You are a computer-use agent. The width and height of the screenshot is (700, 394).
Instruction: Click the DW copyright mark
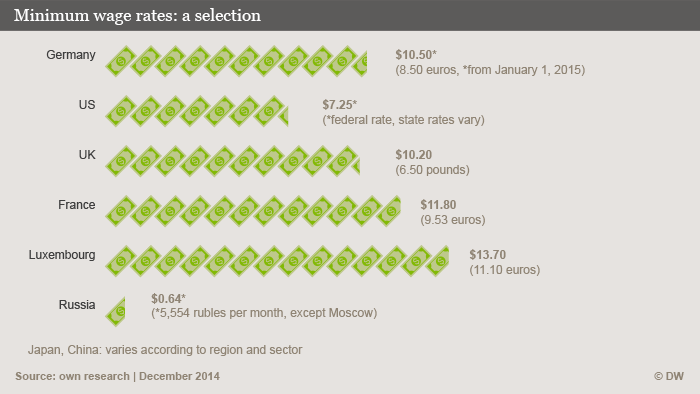tap(669, 376)
